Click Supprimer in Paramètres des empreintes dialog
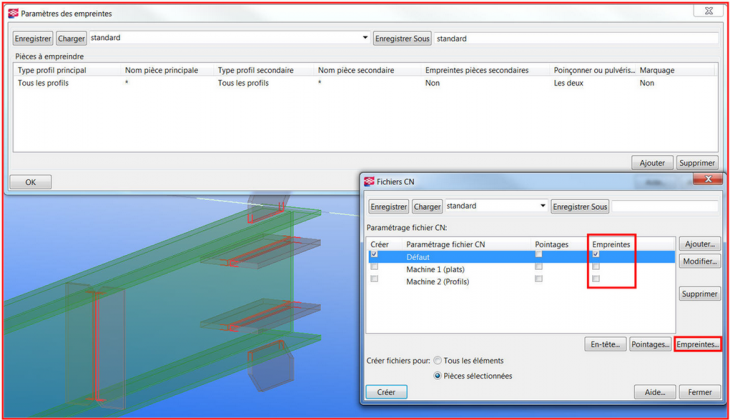Viewport: 730px width, 420px height. pyautogui.click(x=697, y=163)
